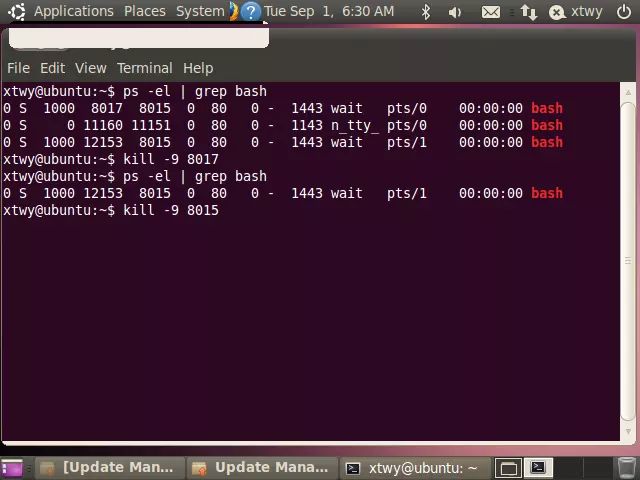
Task: Click the 'n_tty_' wait channel text
Action: click(355, 126)
